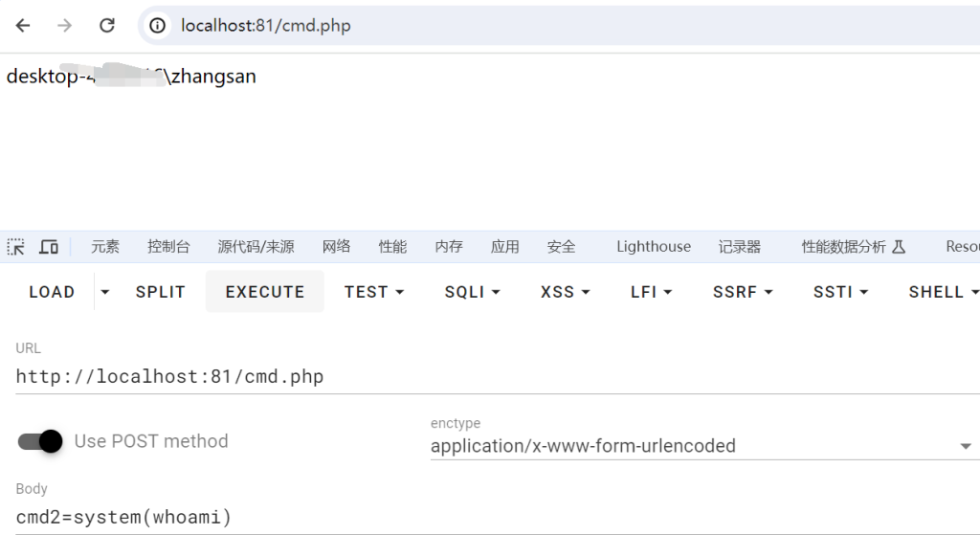Activate the DevTools inspect element picker icon
This screenshot has height=535, width=980.
[15, 247]
